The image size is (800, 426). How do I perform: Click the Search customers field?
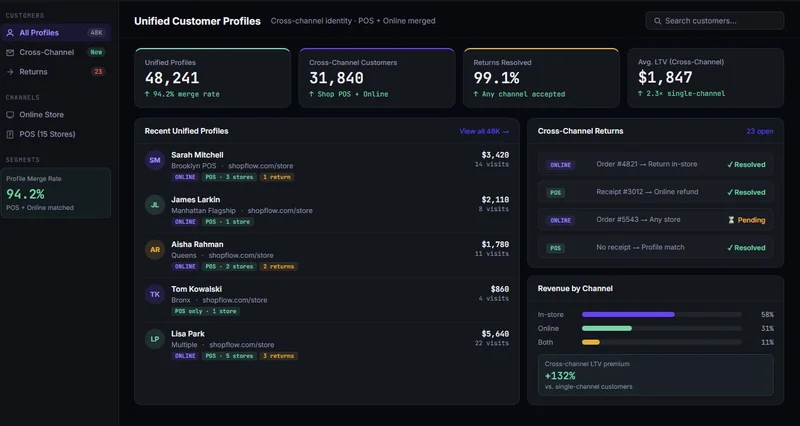[x=715, y=21]
